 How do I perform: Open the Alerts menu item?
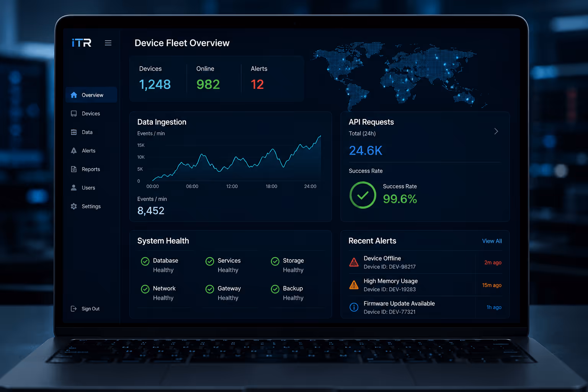91,151
